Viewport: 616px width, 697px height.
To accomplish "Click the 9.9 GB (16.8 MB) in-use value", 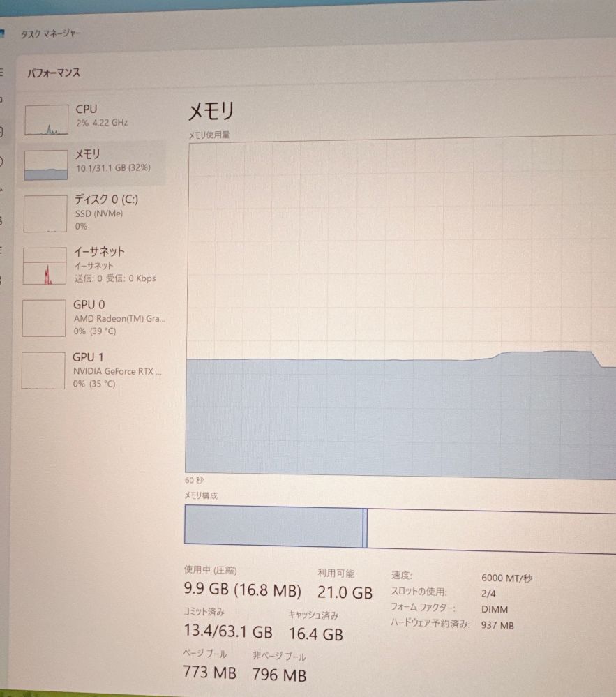I will point(242,590).
